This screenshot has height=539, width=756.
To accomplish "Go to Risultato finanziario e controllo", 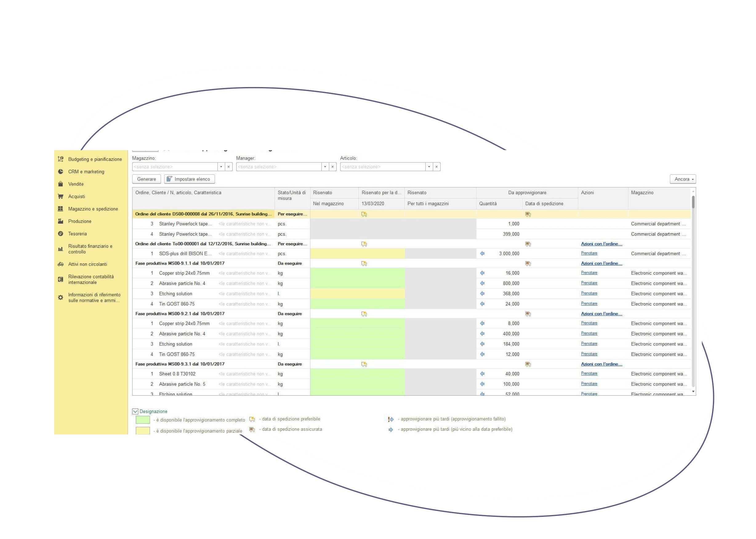I will [x=90, y=249].
